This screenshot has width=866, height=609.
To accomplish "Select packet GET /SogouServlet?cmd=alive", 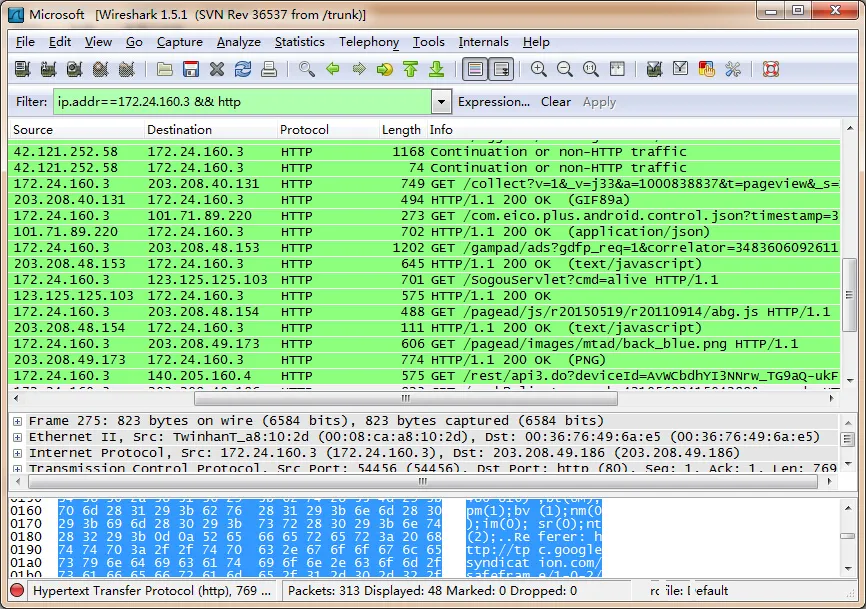I will tap(425, 280).
